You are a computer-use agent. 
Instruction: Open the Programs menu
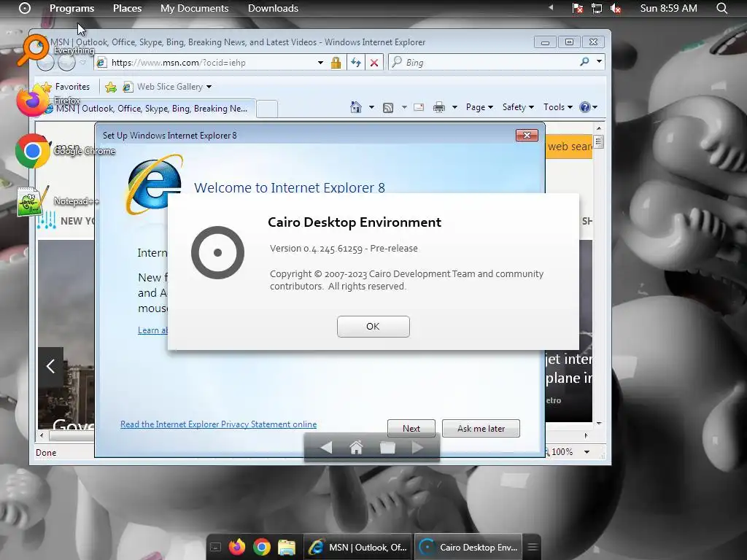(72, 8)
